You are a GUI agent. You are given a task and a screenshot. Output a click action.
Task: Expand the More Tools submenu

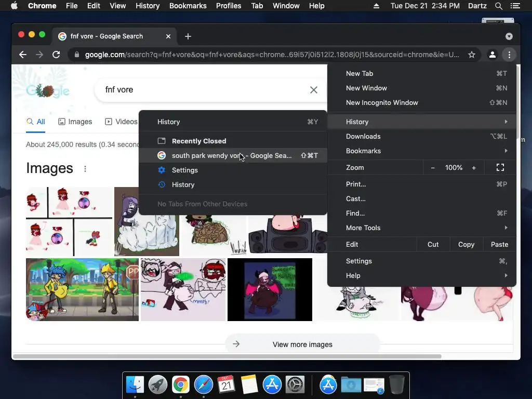click(x=422, y=228)
